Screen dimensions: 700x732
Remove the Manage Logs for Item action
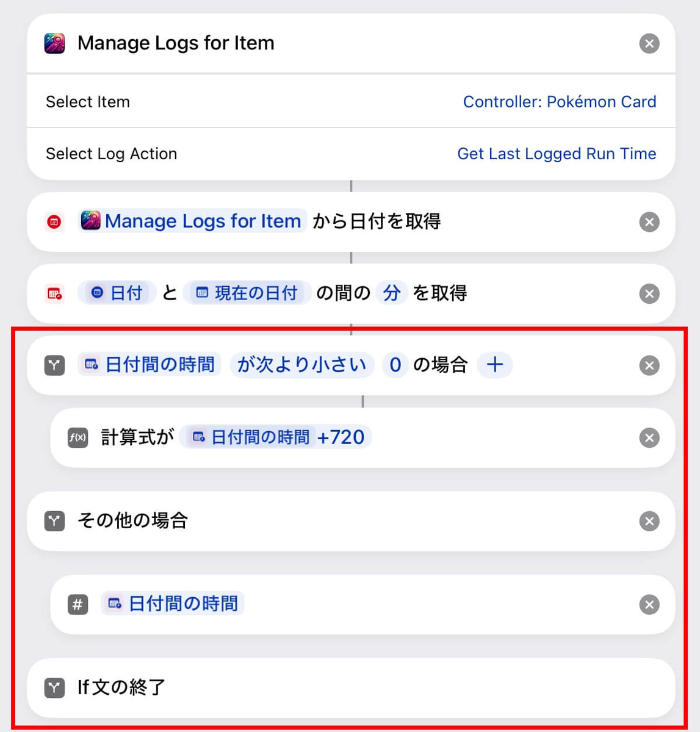point(649,44)
